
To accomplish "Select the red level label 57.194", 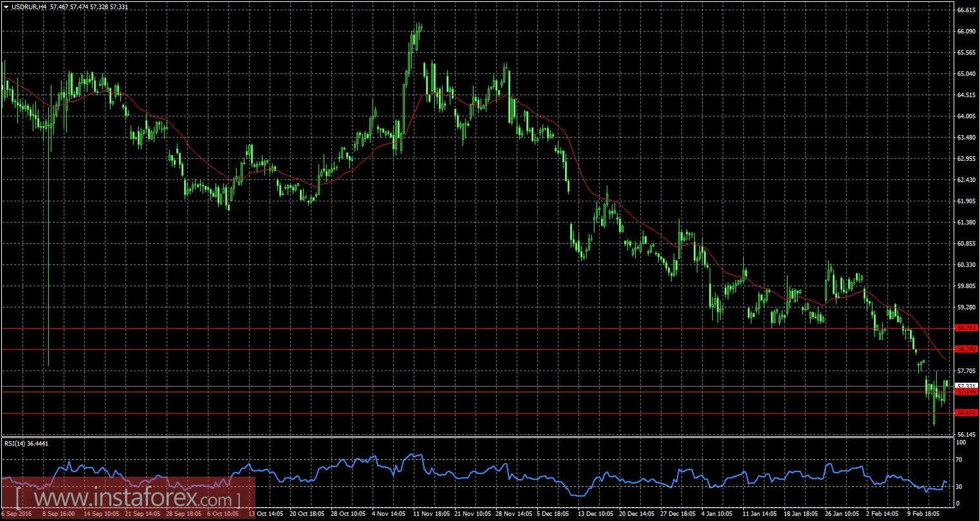I will pos(967,392).
